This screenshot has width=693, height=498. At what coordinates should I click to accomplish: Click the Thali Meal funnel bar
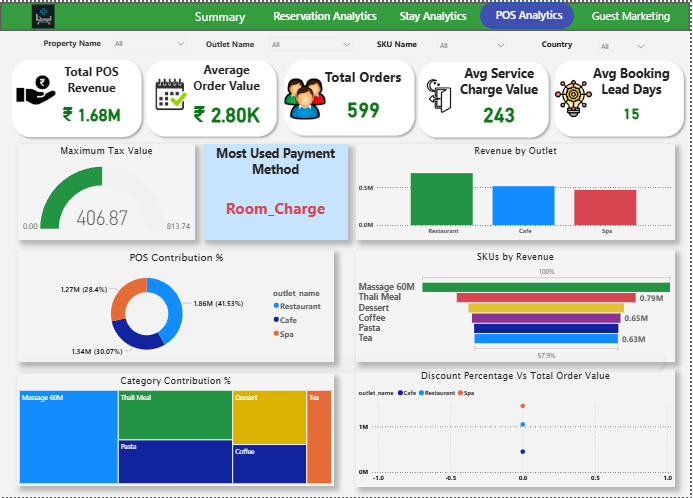coord(546,297)
